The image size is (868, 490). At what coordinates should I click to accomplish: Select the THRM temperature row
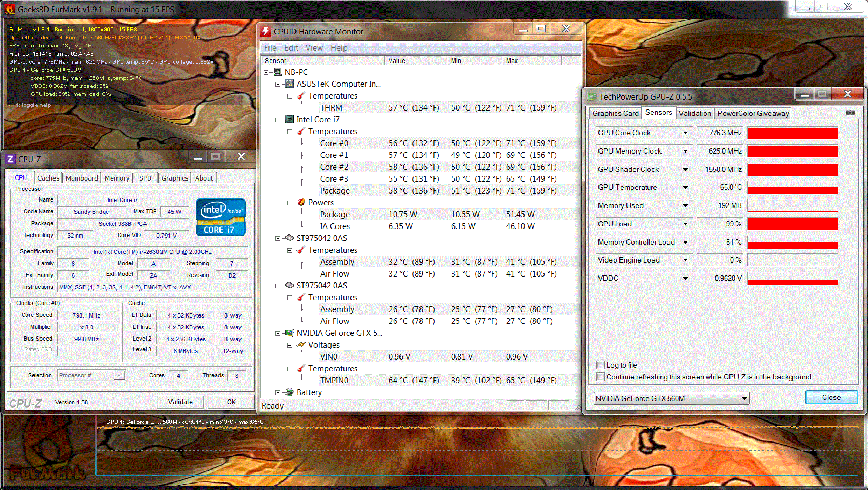[421, 108]
